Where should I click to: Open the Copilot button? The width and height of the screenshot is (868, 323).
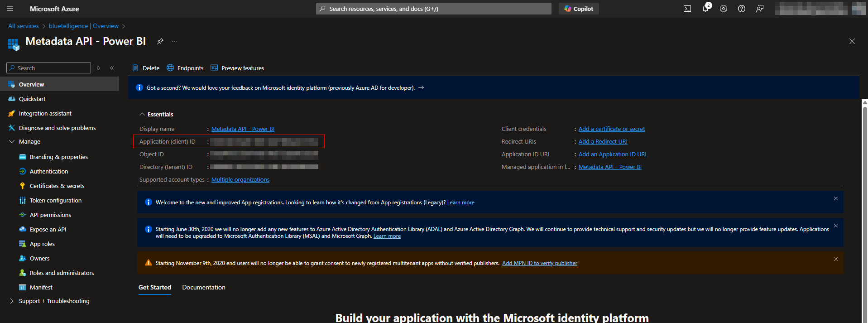[x=579, y=9]
